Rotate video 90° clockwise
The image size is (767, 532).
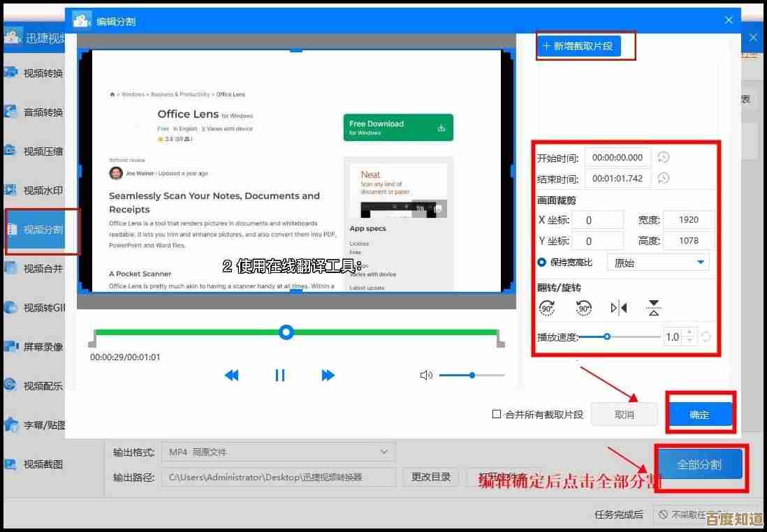click(x=547, y=308)
